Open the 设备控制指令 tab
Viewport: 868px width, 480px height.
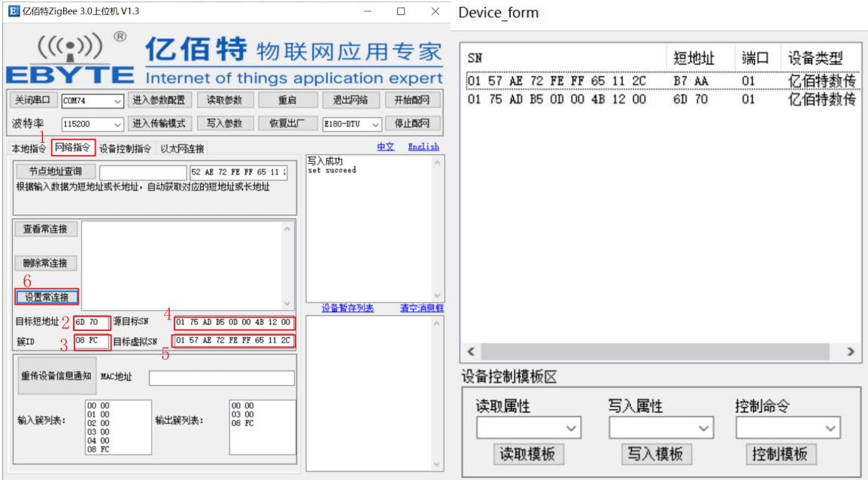125,148
